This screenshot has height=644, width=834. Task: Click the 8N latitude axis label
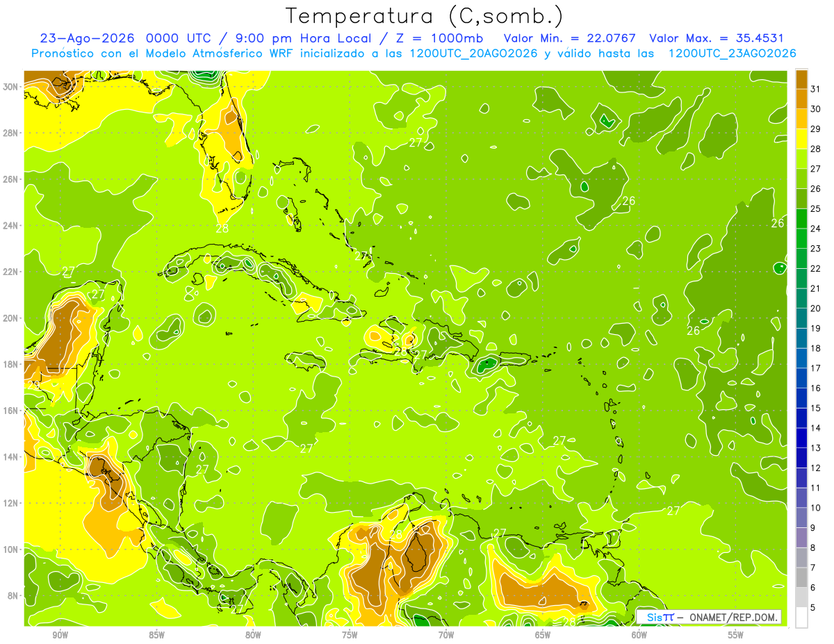pyautogui.click(x=13, y=596)
